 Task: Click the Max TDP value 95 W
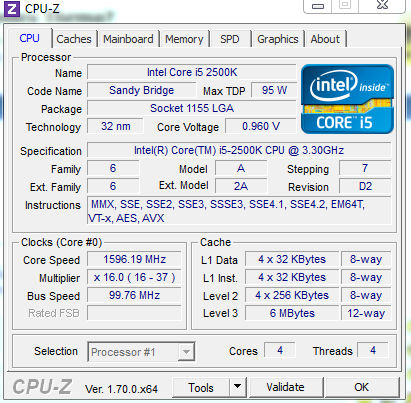(274, 90)
